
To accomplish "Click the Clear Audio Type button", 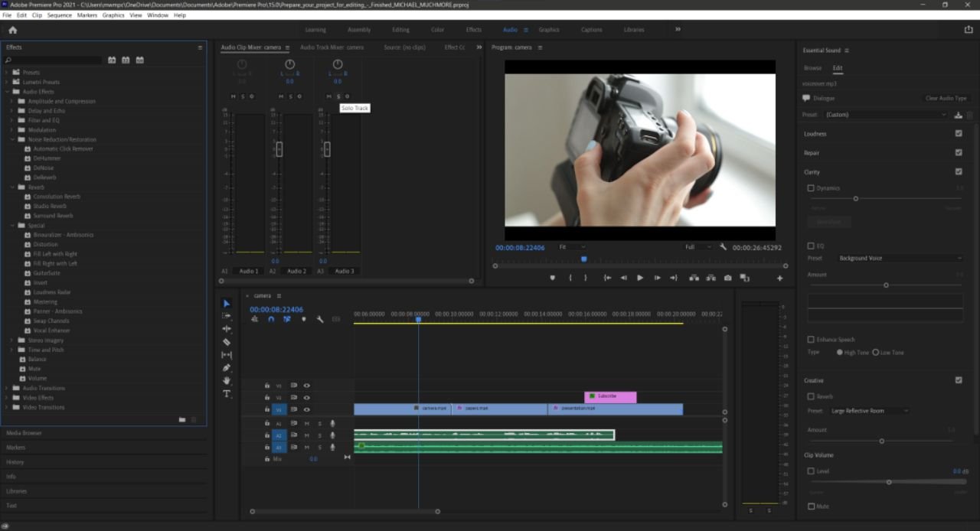I will [x=946, y=98].
